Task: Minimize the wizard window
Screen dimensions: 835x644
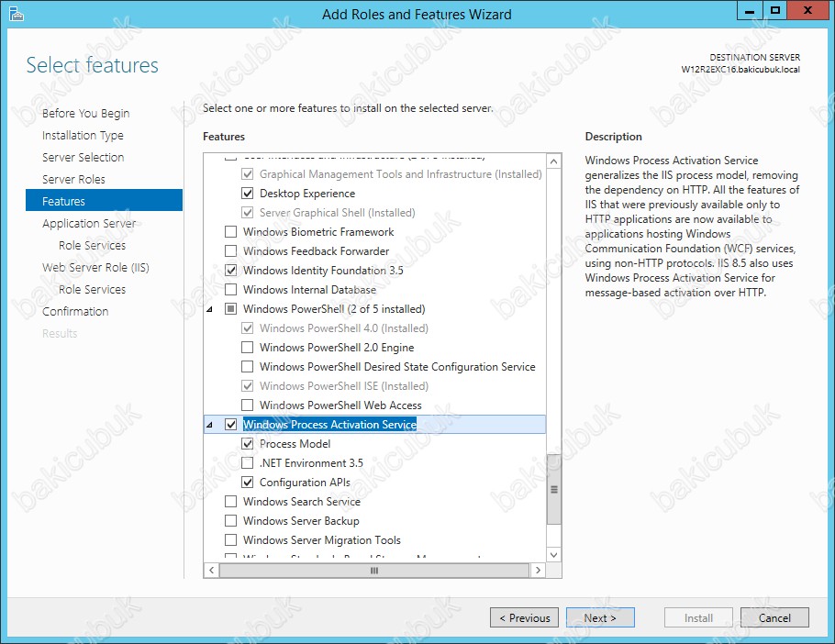Action: click(750, 11)
